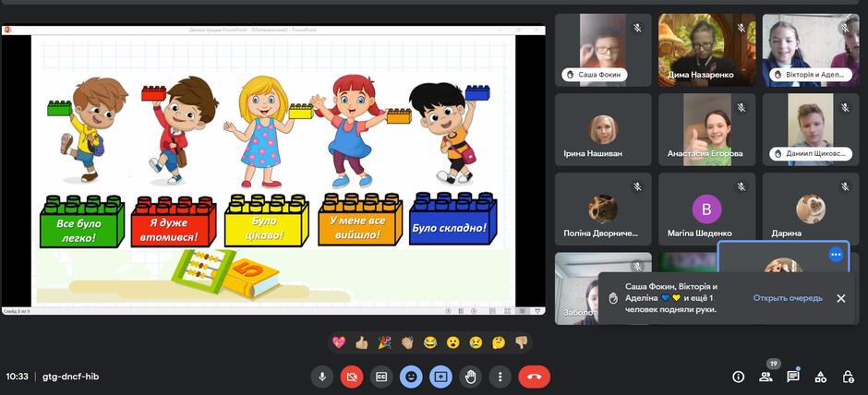Select Дима Назаренко's video tile
This screenshot has height=395, width=868.
[x=707, y=50]
